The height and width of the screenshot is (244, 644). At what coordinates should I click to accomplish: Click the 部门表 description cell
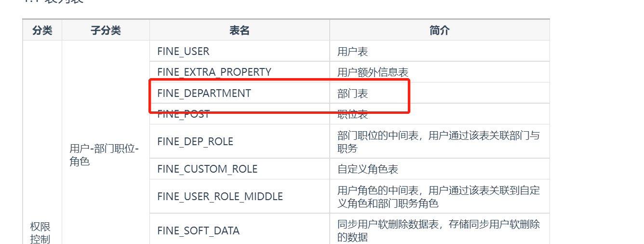click(439, 93)
